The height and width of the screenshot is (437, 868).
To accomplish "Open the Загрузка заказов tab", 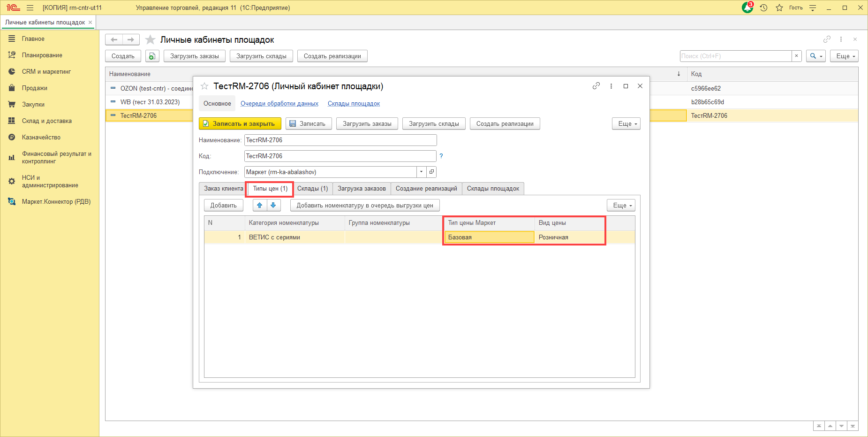I will coord(362,189).
